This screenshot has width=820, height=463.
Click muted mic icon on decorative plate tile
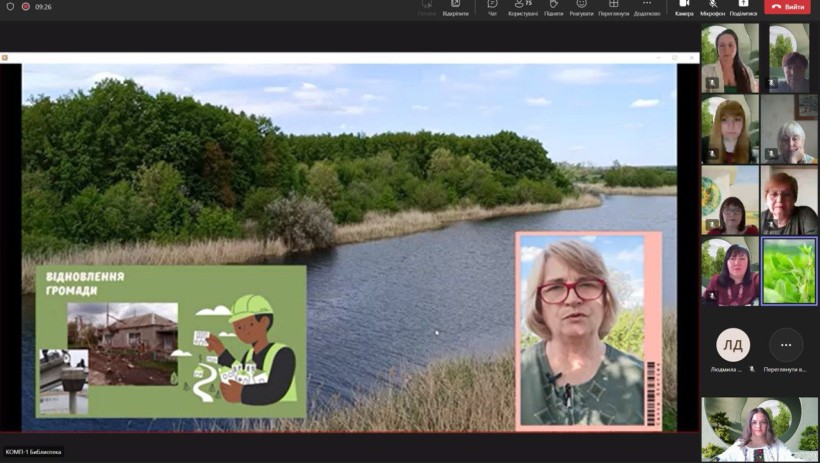(x=712, y=224)
